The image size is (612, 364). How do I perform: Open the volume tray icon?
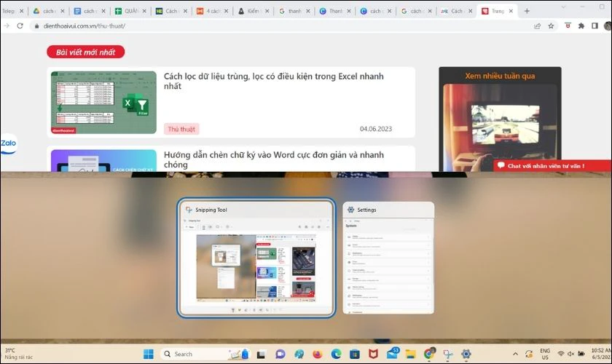(570, 354)
